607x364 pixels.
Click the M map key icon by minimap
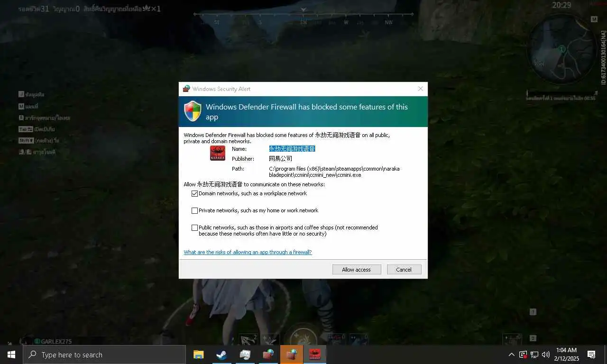tap(594, 19)
